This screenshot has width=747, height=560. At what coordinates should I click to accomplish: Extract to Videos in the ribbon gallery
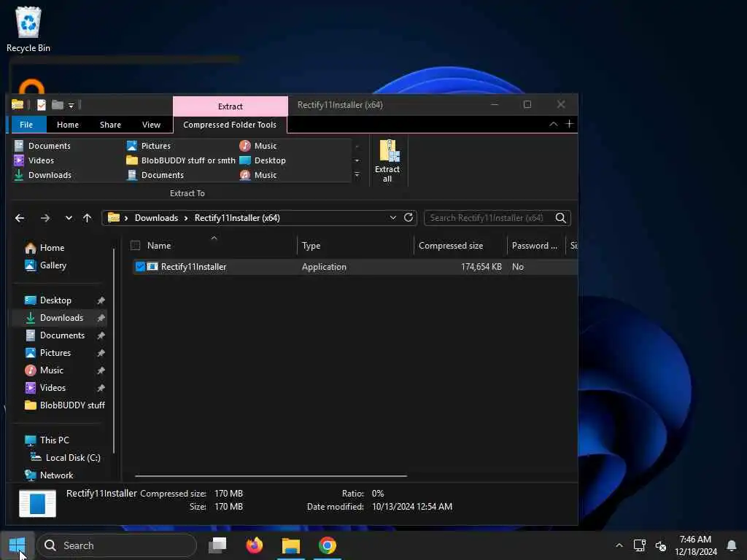[x=34, y=160]
